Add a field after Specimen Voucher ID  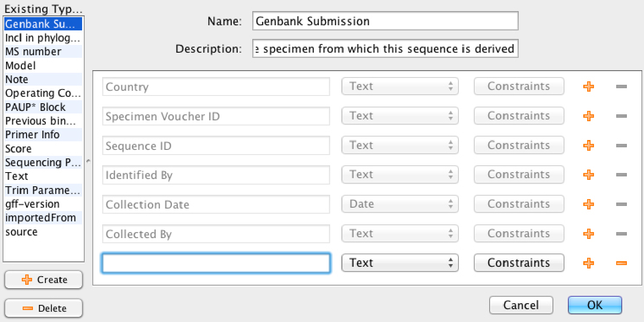point(589,116)
